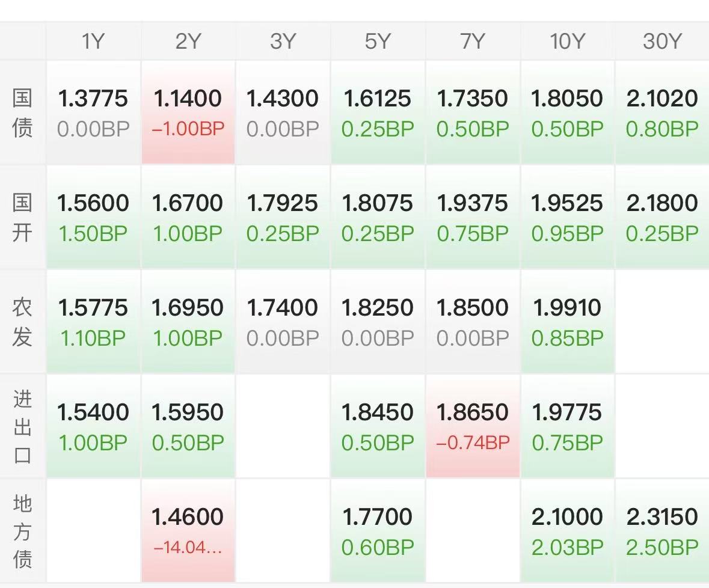
Task: Click the 进出口 row label
Action: click(x=22, y=426)
